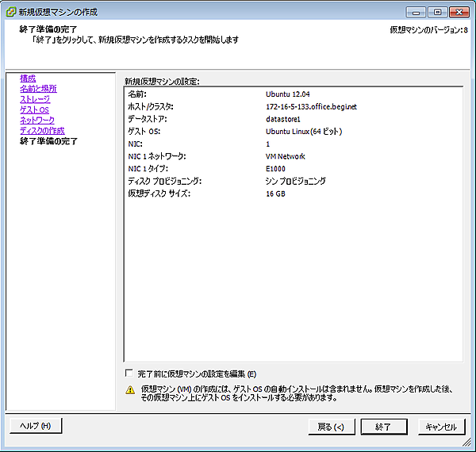Click the 16 GB disk size value
The height and width of the screenshot is (452, 476).
(275, 193)
